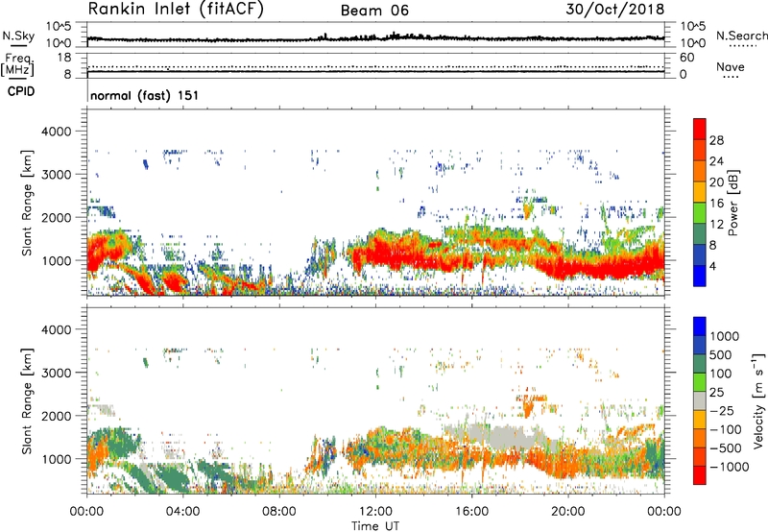Click the '20:00' time tick label
Viewport: 768px width, 532px height.
tap(567, 512)
